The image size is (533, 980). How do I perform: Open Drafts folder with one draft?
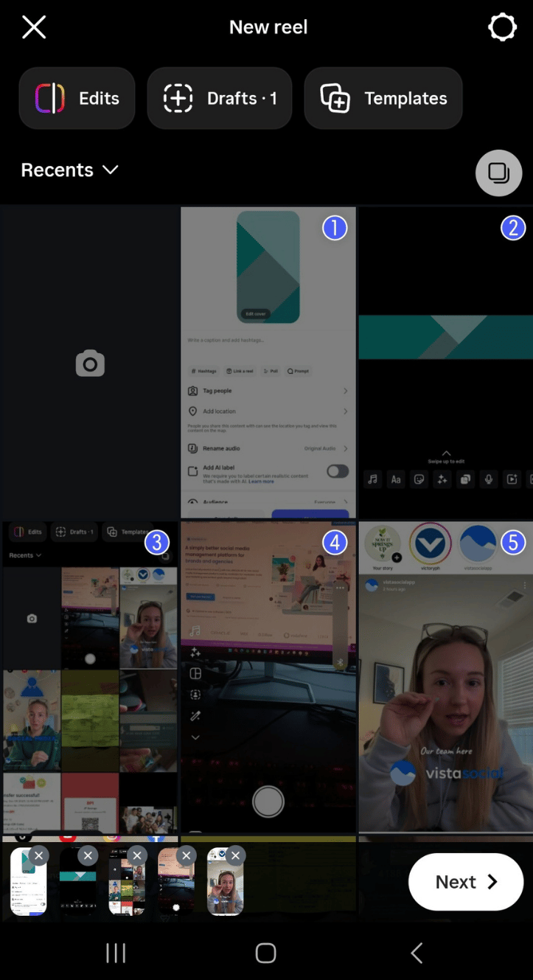220,99
